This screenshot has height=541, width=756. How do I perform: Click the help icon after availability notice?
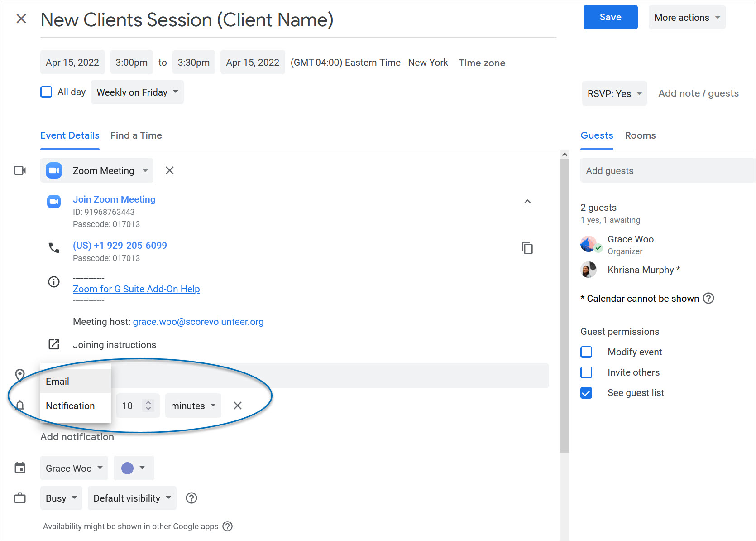[x=228, y=526]
